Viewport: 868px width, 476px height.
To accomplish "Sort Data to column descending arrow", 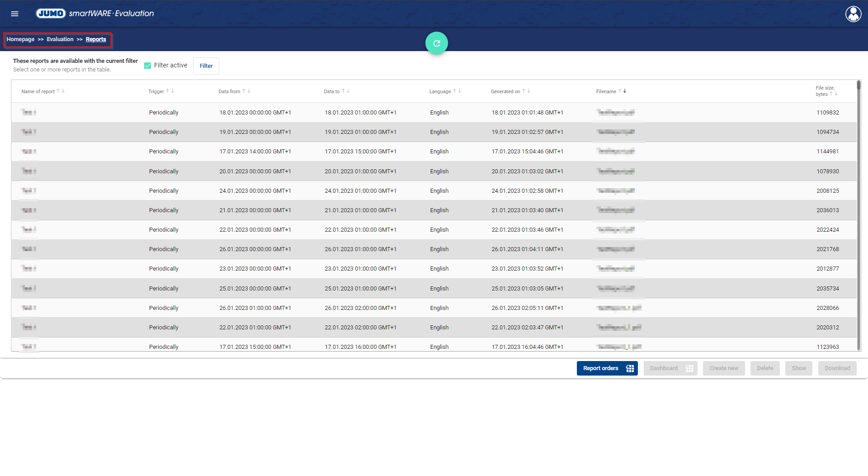I will [348, 91].
